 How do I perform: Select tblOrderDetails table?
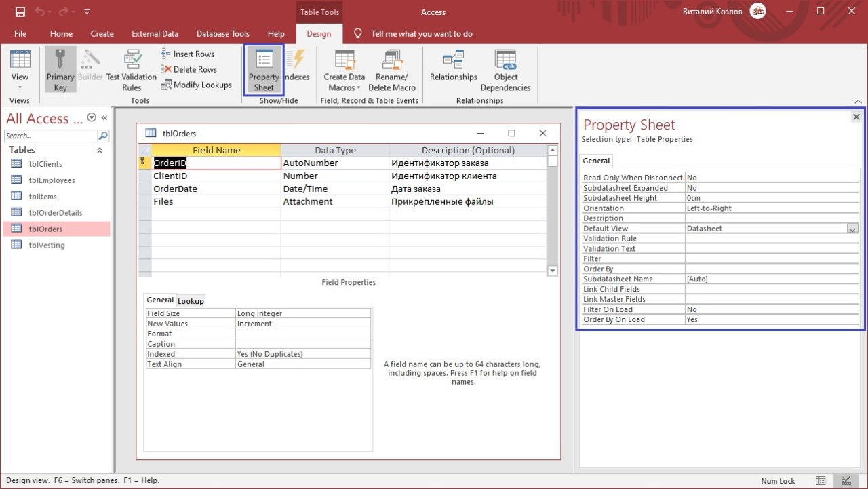click(56, 212)
